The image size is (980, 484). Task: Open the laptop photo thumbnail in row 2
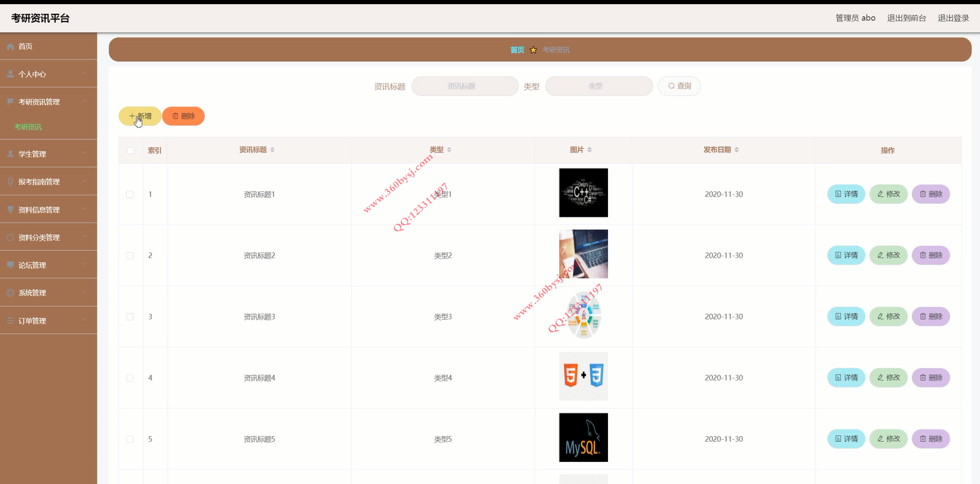click(583, 254)
